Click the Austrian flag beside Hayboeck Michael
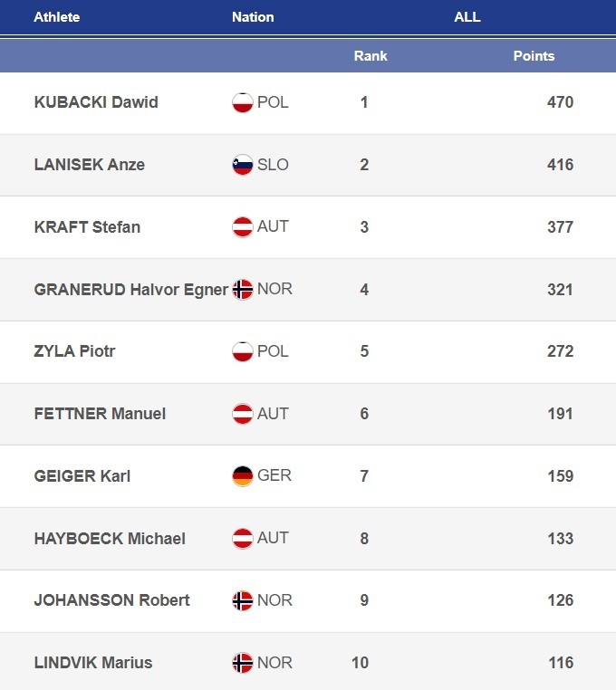The height and width of the screenshot is (690, 616). click(x=242, y=539)
